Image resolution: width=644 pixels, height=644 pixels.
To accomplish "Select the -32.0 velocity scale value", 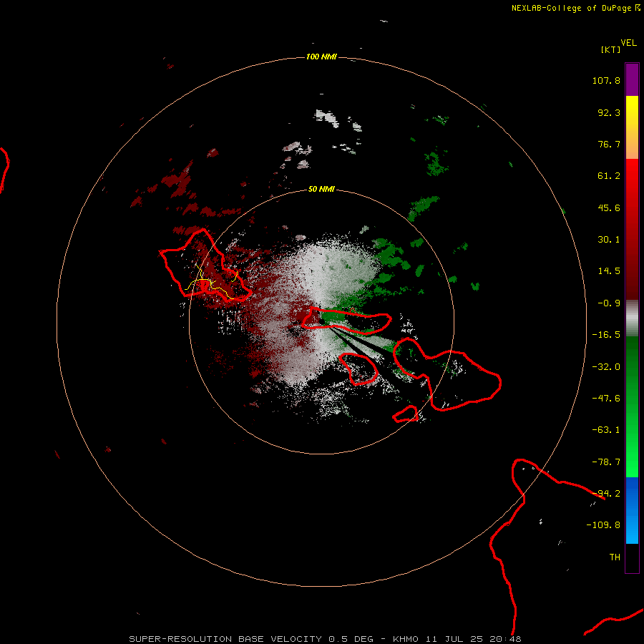I will pyautogui.click(x=606, y=367).
